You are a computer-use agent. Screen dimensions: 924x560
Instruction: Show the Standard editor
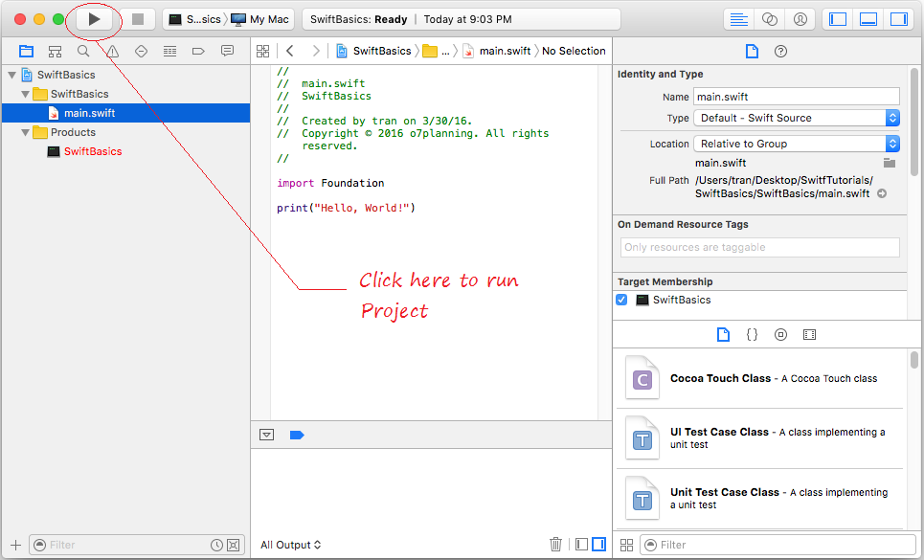click(739, 19)
